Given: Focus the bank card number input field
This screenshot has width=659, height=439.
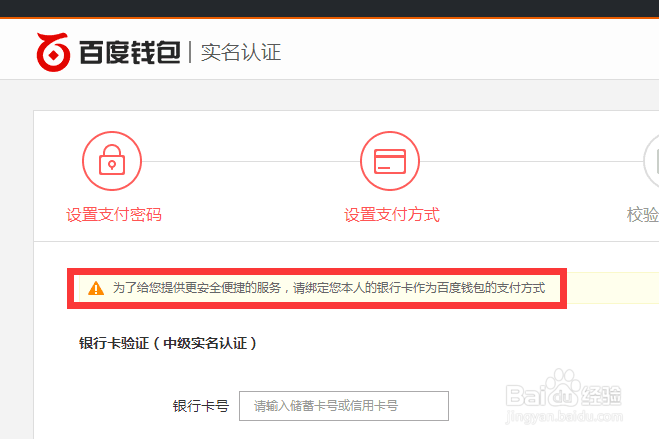Looking at the screenshot, I should 344,406.
